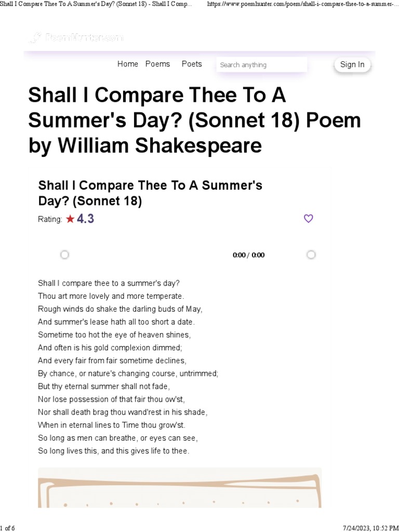Click the audio time display 0:00 / 0:00
Screen dimensions: 399x532
point(248,255)
